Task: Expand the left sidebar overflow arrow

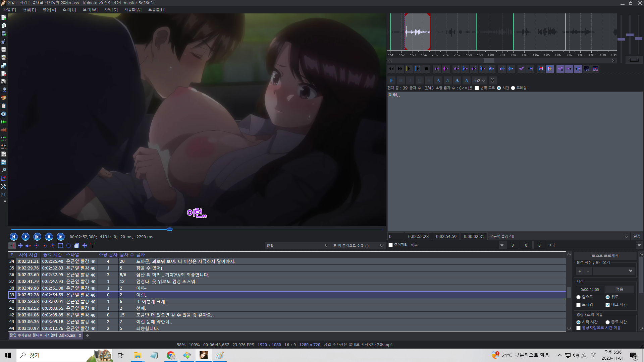Action: (4, 201)
